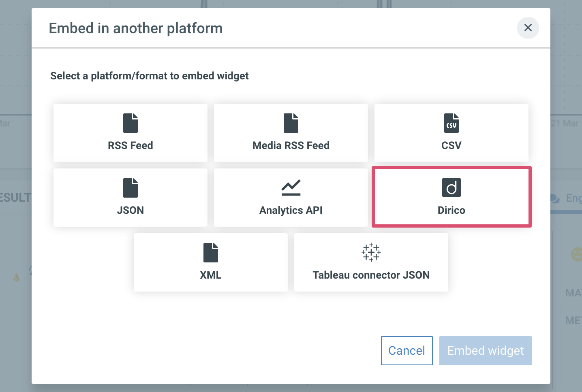The height and width of the screenshot is (392, 582).
Task: Select the RSS Feed label
Action: tap(131, 145)
